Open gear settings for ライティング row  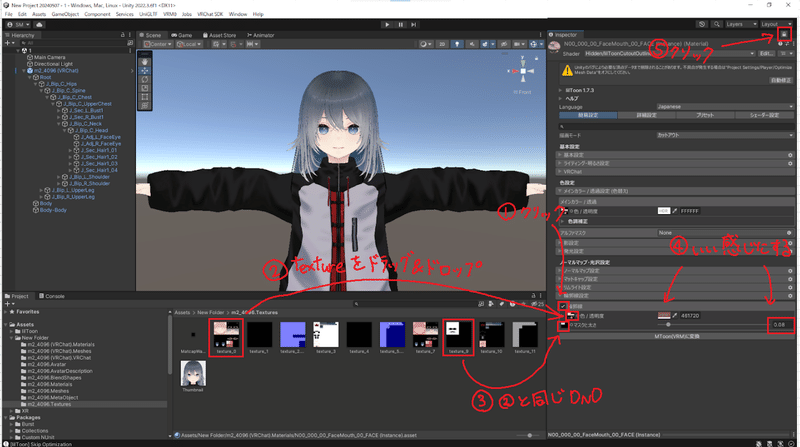pyautogui.click(x=790, y=163)
